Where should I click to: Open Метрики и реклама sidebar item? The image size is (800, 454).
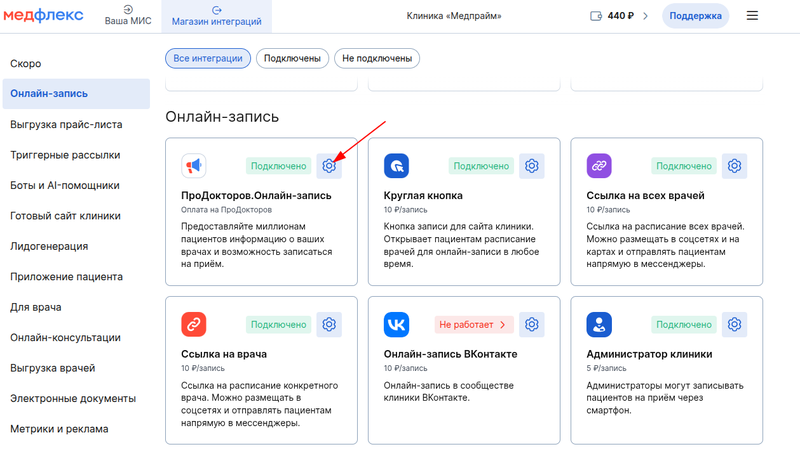pos(60,429)
